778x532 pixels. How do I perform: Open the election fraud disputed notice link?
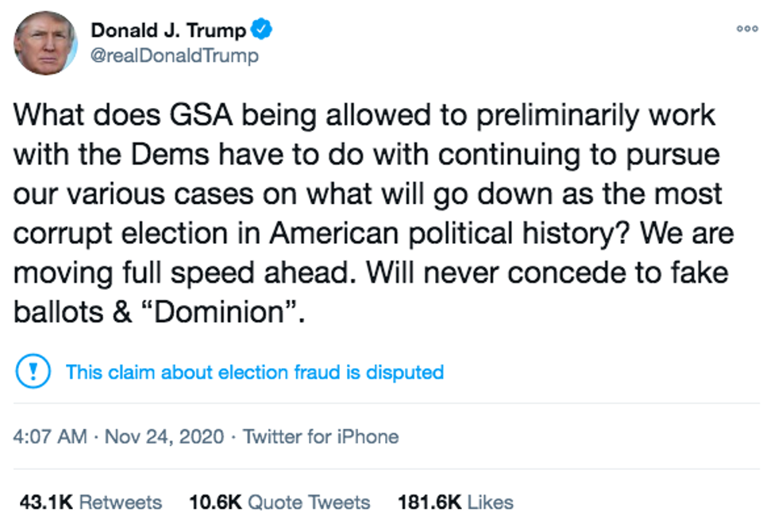pyautogui.click(x=254, y=372)
